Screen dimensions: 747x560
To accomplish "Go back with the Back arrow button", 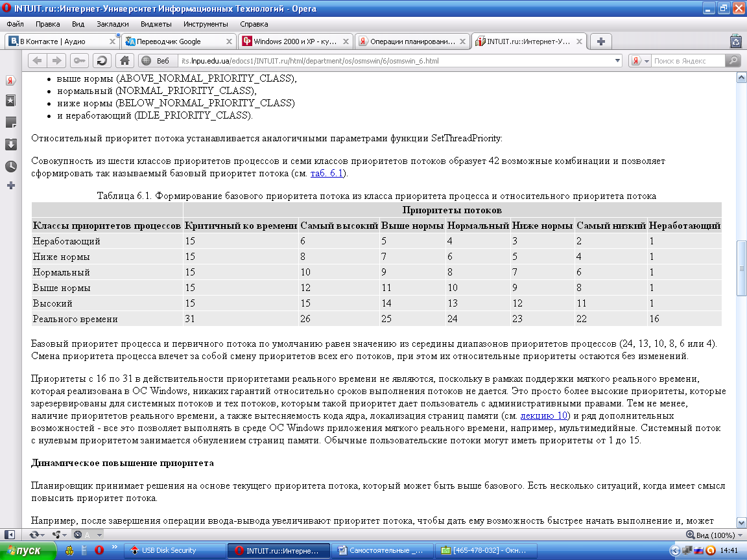I will pos(37,60).
